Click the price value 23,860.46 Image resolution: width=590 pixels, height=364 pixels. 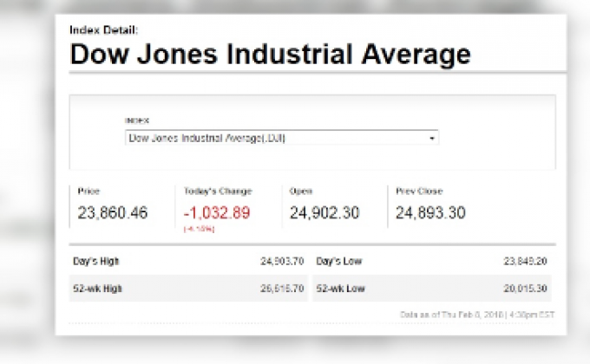(x=113, y=212)
